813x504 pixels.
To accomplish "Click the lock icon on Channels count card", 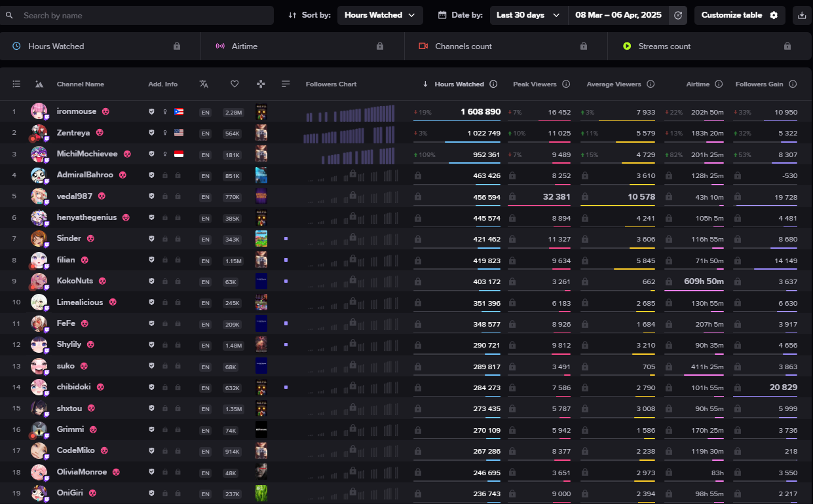I will point(584,46).
